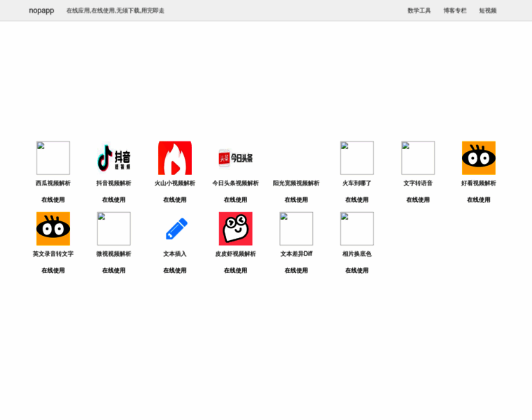Click the 相片换底色 image placeholder
Image resolution: width=532 pixels, height=420 pixels.
(357, 229)
